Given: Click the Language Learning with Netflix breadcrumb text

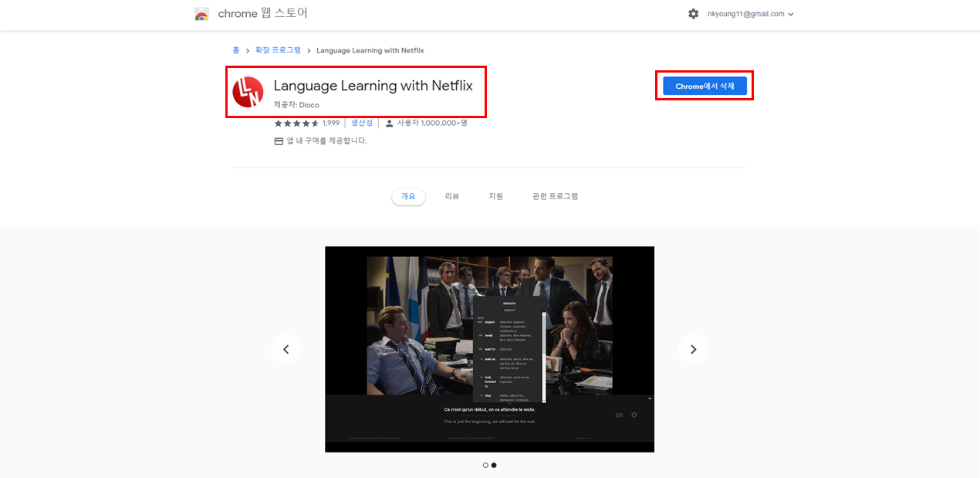Looking at the screenshot, I should pos(370,50).
